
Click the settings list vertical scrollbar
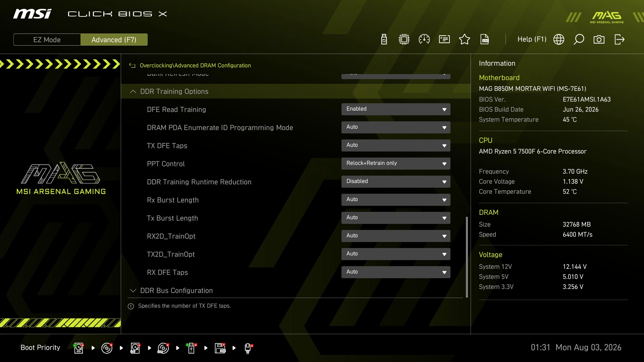pos(467,257)
